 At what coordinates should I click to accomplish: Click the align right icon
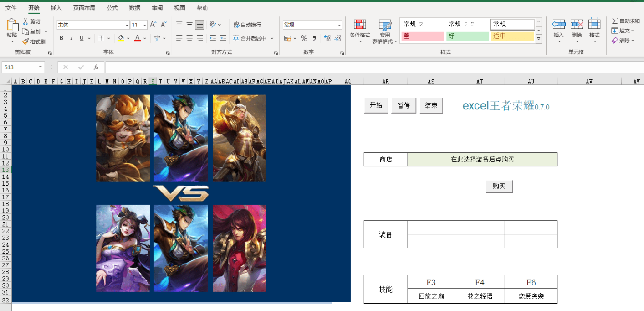coord(199,38)
